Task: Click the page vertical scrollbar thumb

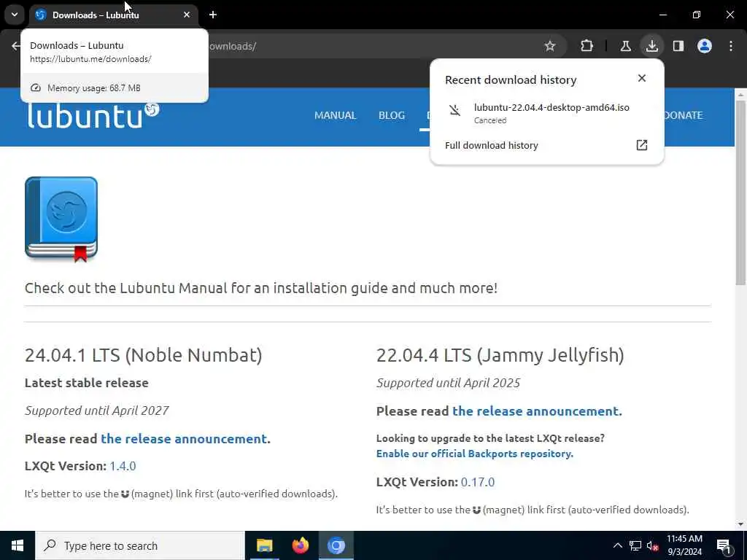Action: 741,192
